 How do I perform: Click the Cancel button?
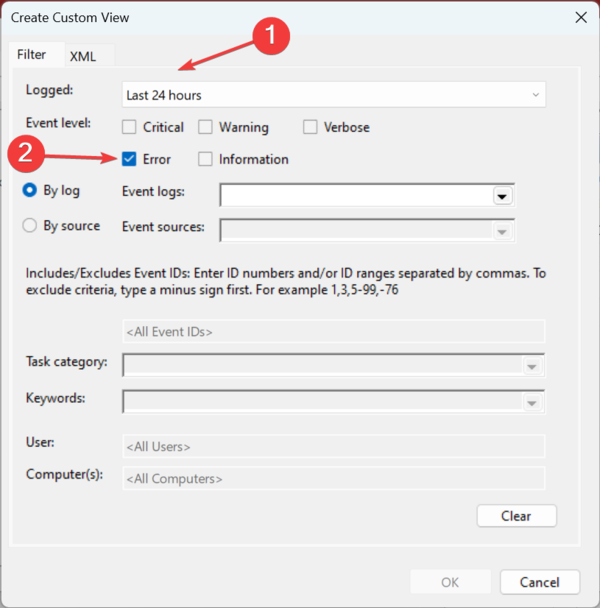(x=540, y=582)
